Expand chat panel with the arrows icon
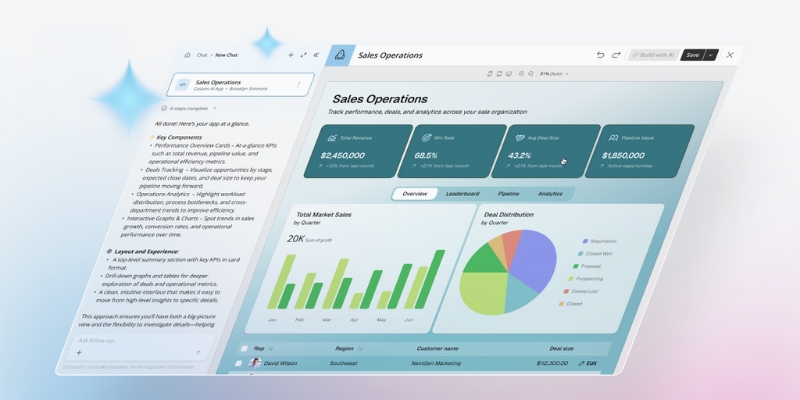 click(304, 55)
